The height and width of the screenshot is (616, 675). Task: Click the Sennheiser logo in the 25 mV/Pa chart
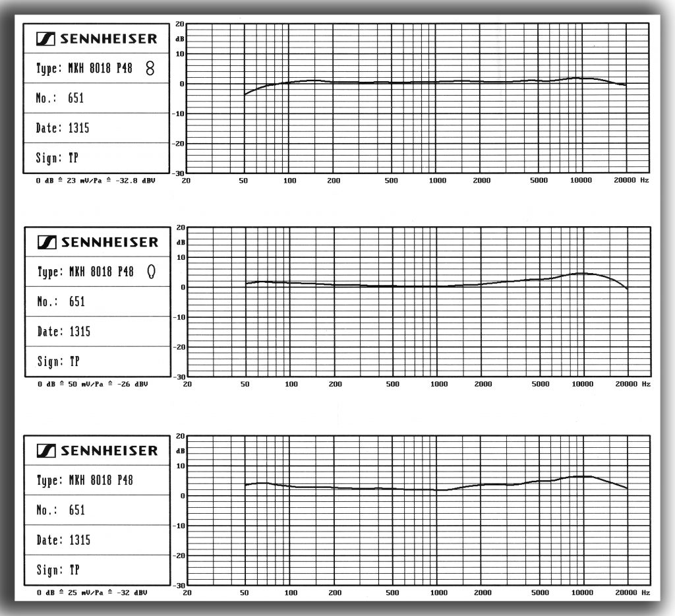98,450
